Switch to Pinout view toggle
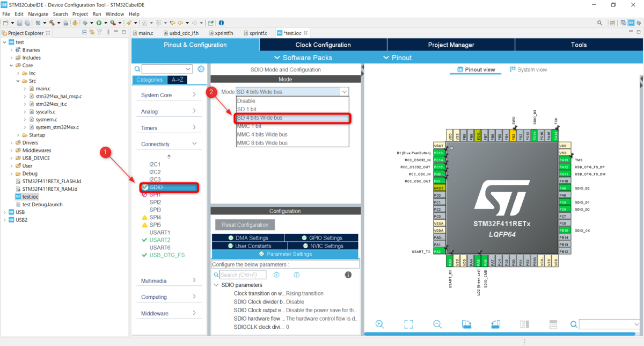 [x=476, y=69]
